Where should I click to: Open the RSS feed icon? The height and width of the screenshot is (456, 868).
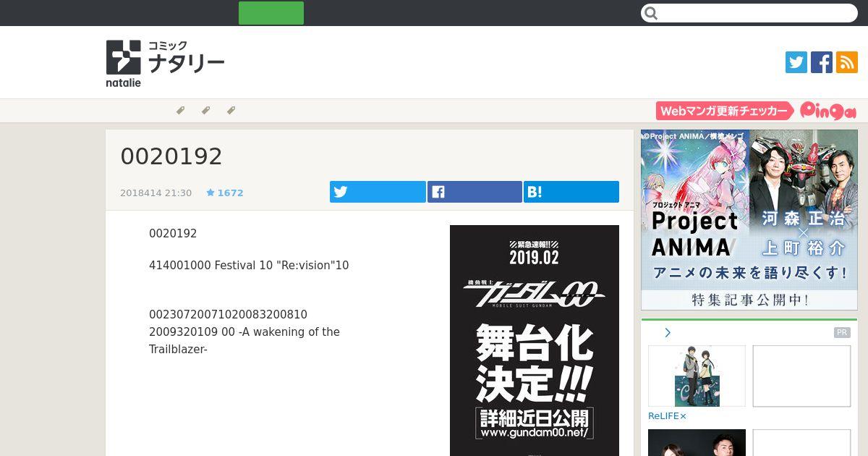coord(847,62)
